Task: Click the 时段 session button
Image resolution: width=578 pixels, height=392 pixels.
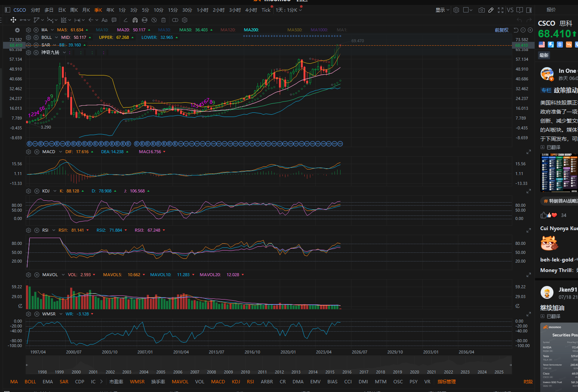Action: (528, 382)
